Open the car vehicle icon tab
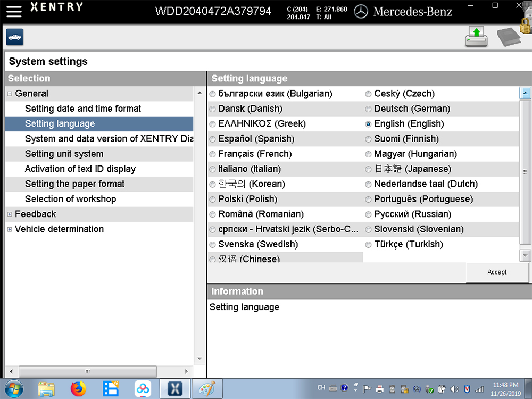 point(14,37)
